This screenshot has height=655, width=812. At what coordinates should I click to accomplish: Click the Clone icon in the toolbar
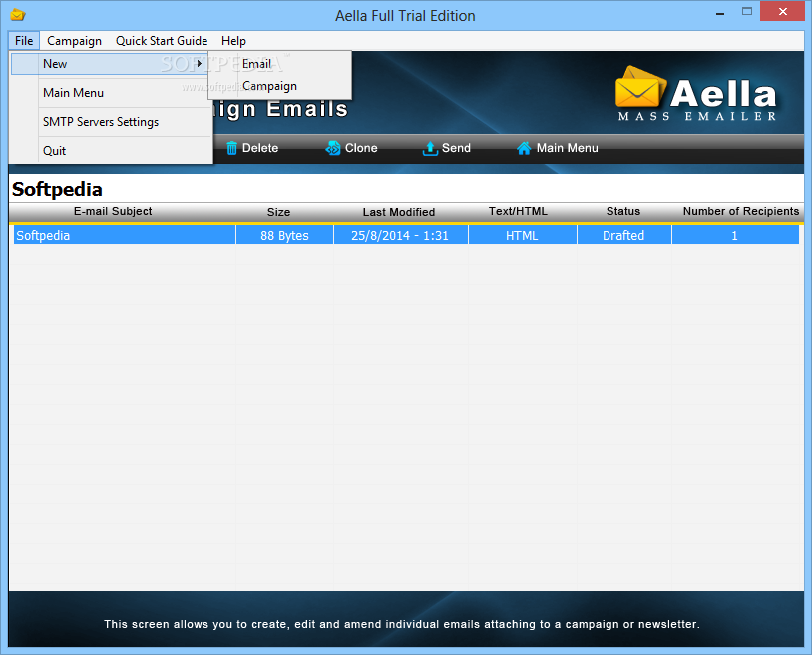332,148
